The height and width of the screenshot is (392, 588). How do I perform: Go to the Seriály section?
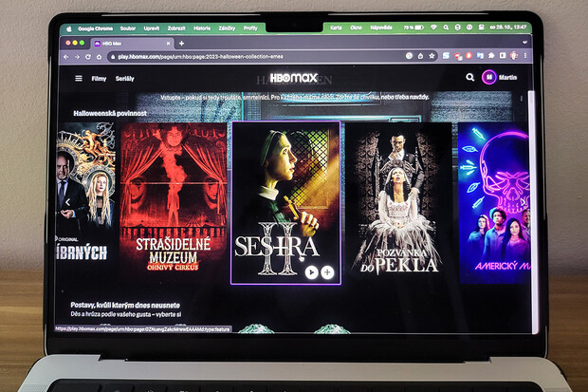point(125,79)
